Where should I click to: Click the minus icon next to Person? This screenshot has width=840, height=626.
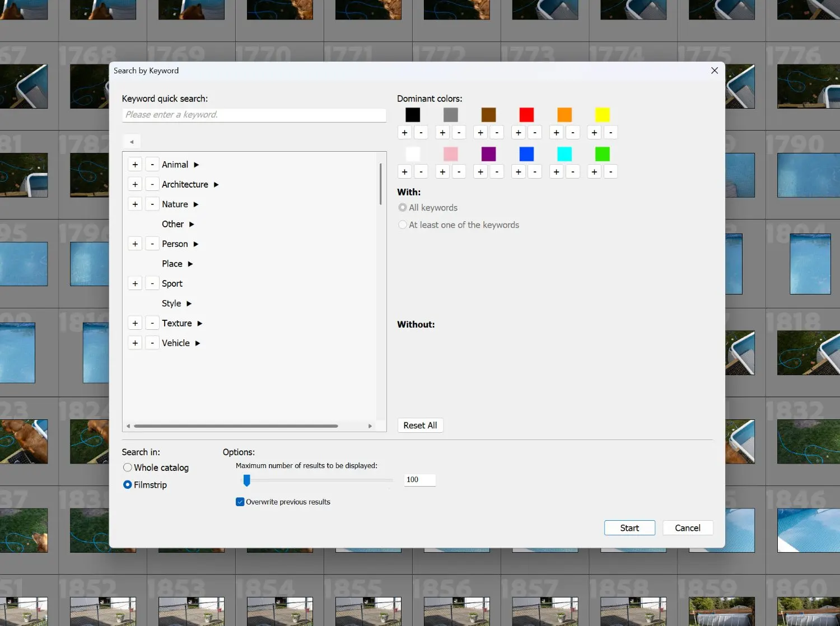pyautogui.click(x=152, y=244)
